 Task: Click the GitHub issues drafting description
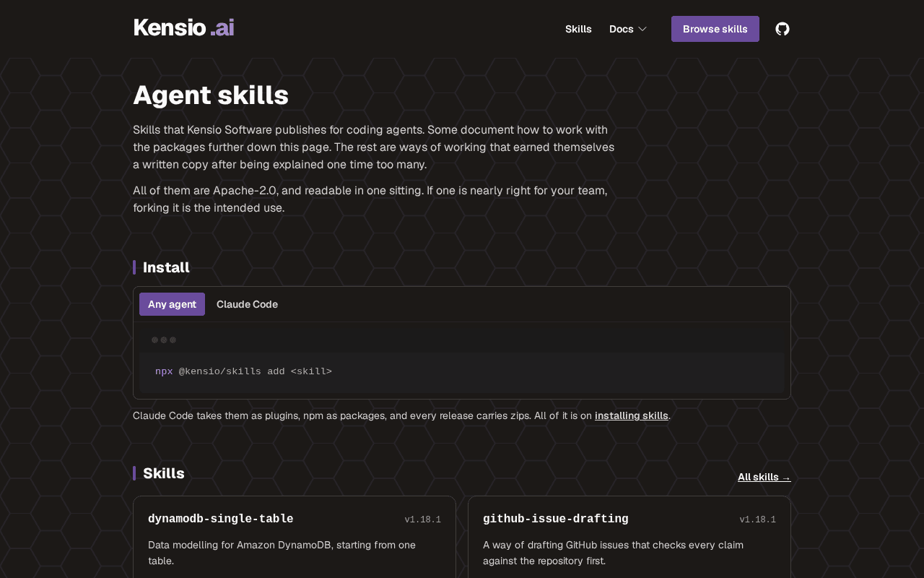pyautogui.click(x=613, y=553)
